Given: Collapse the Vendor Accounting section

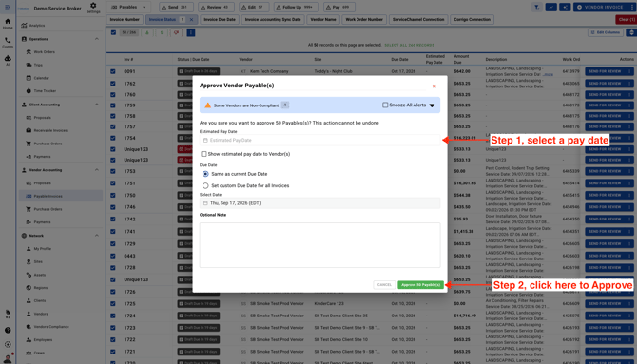Looking at the screenshot, I should click(x=97, y=170).
